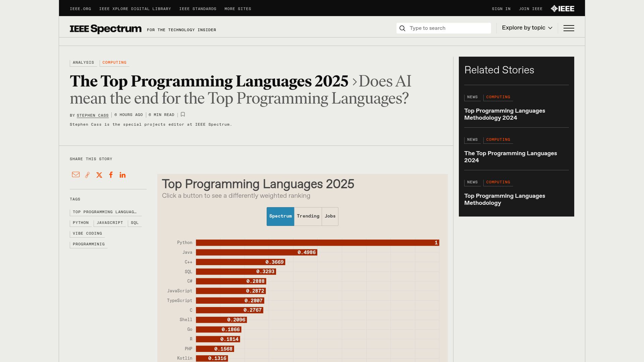644x362 pixels.
Task: Click the TypeScript bar value 0.2807
Action: click(x=254, y=301)
